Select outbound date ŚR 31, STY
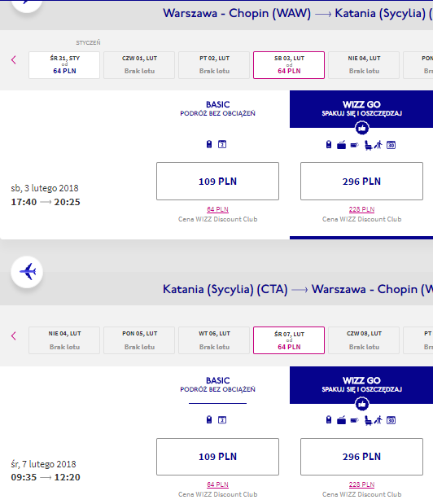433x504 pixels. (x=64, y=65)
